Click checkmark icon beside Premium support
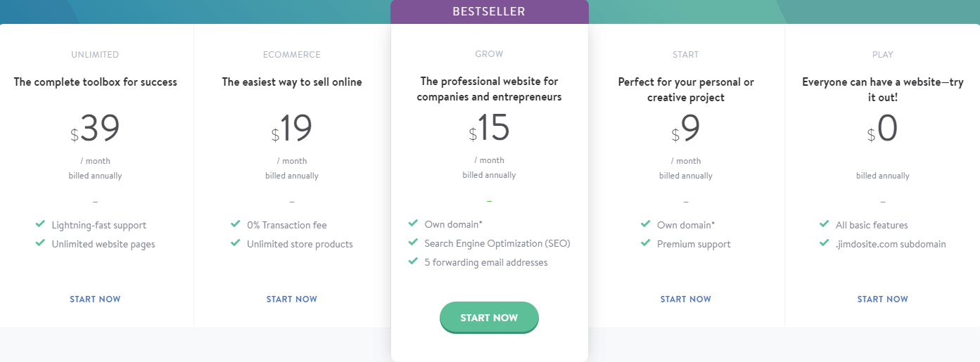The image size is (980, 362). 645,243
